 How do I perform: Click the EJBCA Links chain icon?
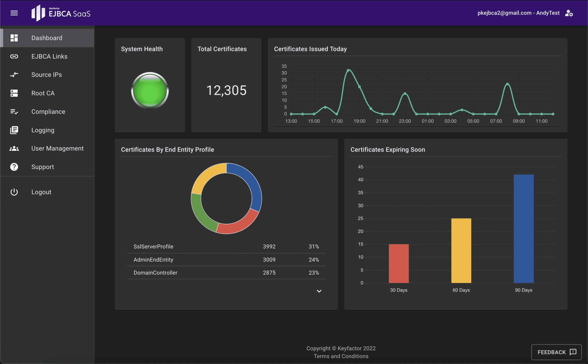point(14,56)
